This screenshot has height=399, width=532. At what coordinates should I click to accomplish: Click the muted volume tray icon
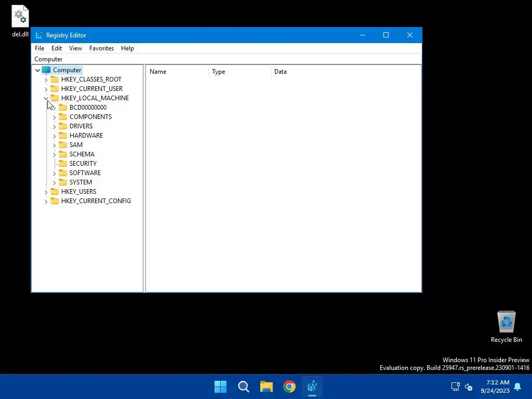point(469,387)
